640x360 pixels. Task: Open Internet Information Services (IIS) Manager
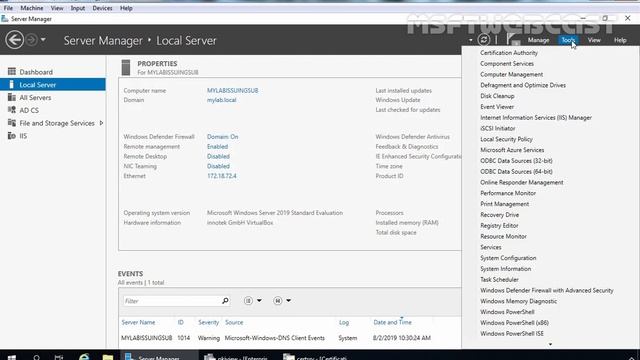[536, 118]
